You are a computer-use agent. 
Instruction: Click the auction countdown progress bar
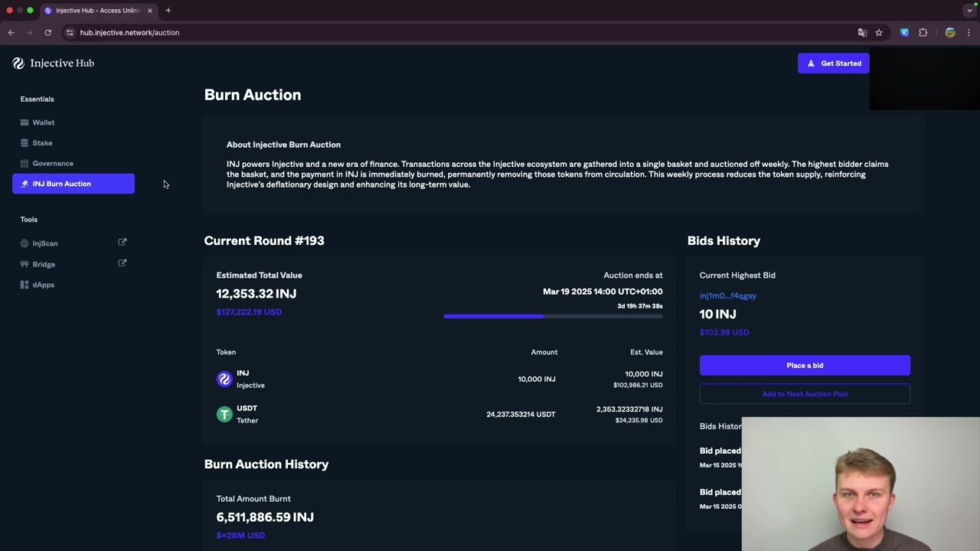click(x=553, y=316)
